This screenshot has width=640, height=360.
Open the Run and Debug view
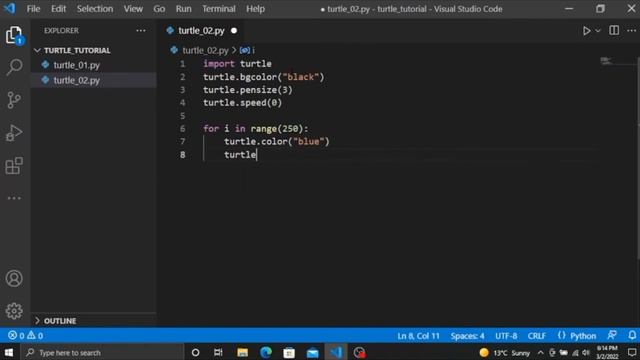click(14, 133)
